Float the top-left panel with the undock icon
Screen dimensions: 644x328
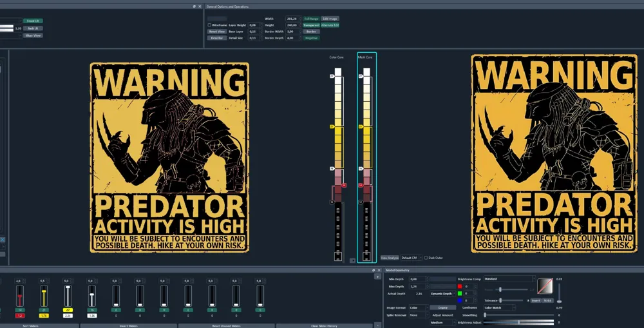click(x=194, y=6)
